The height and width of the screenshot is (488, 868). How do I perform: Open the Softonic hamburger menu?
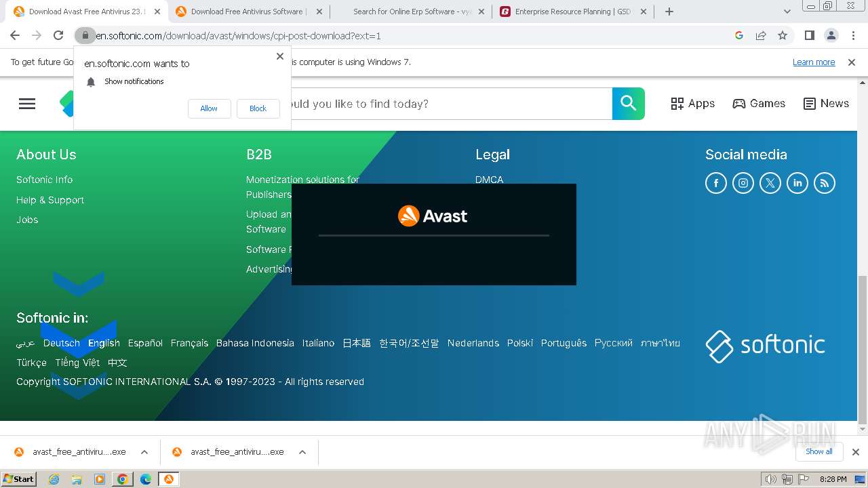coord(27,104)
